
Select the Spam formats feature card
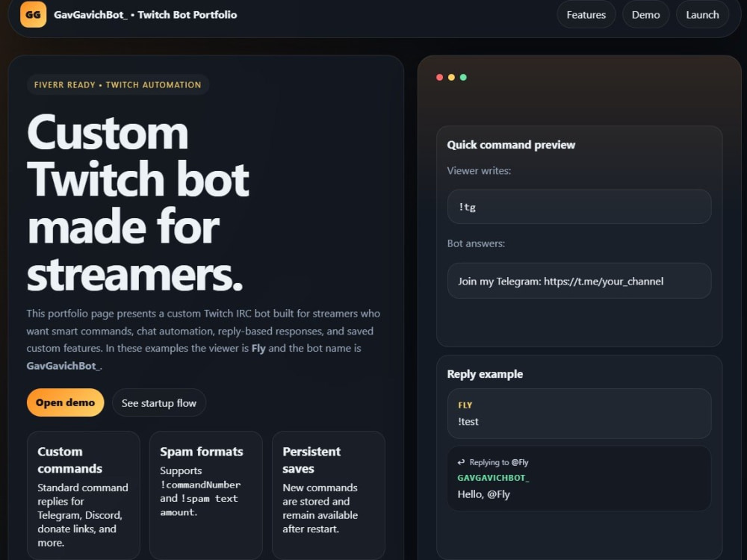coord(206,495)
